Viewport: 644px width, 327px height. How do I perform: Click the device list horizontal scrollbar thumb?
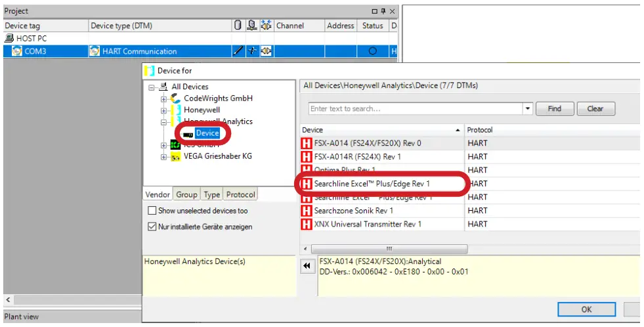click(389, 249)
